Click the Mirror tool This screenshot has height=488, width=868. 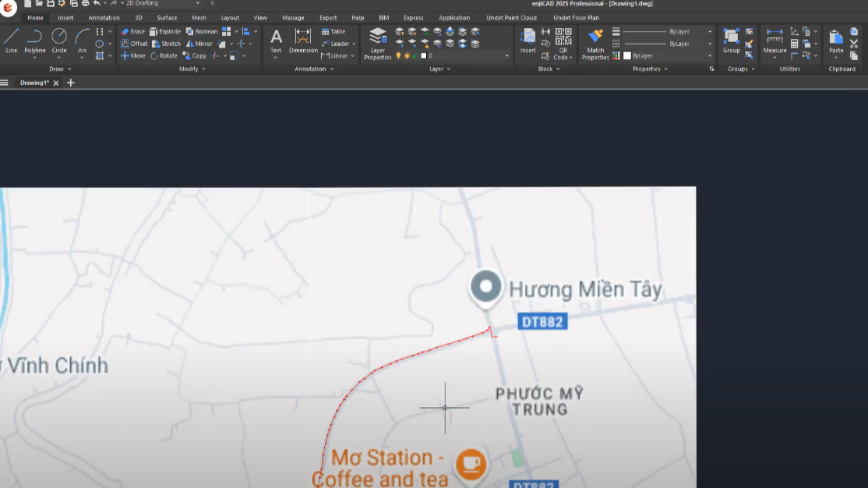tap(199, 44)
